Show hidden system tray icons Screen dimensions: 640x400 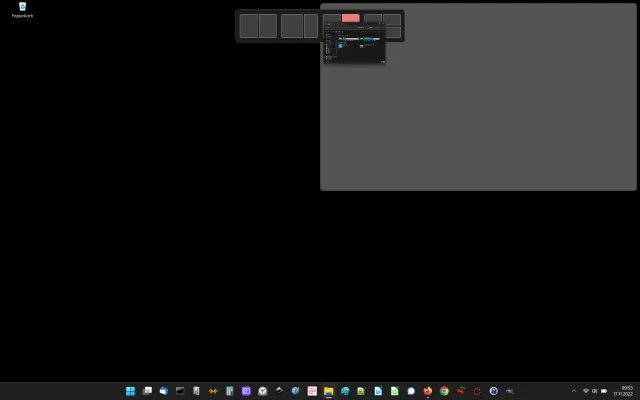[x=574, y=391]
